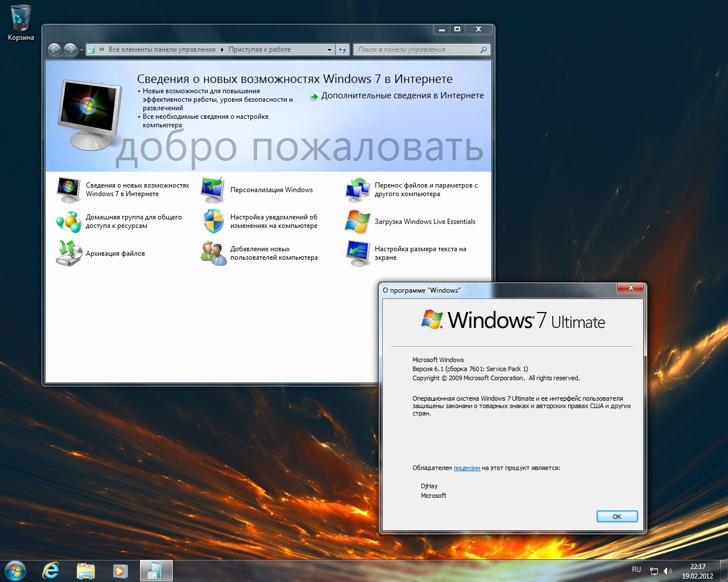
Task: Click the green arrow beside 'Дополнительные сведения'
Action: pyautogui.click(x=314, y=97)
